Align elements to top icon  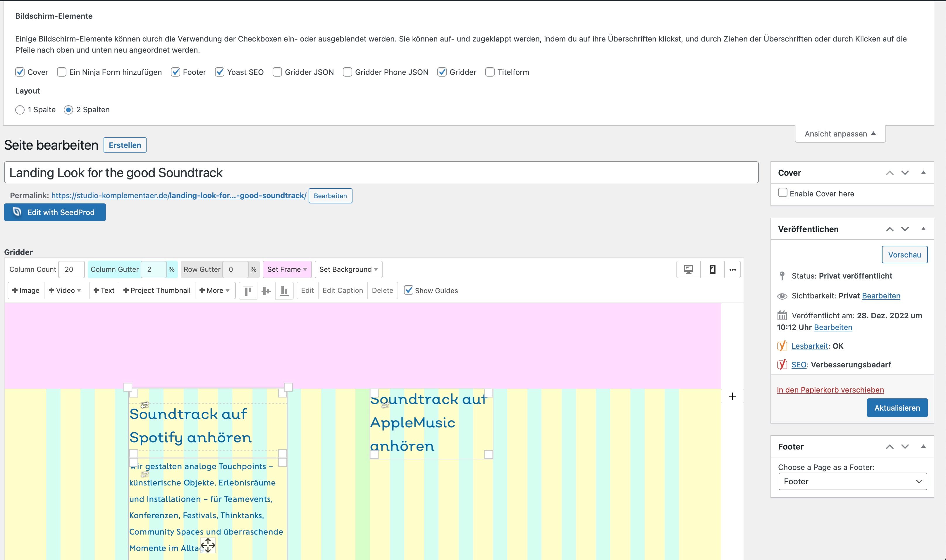coord(248,291)
